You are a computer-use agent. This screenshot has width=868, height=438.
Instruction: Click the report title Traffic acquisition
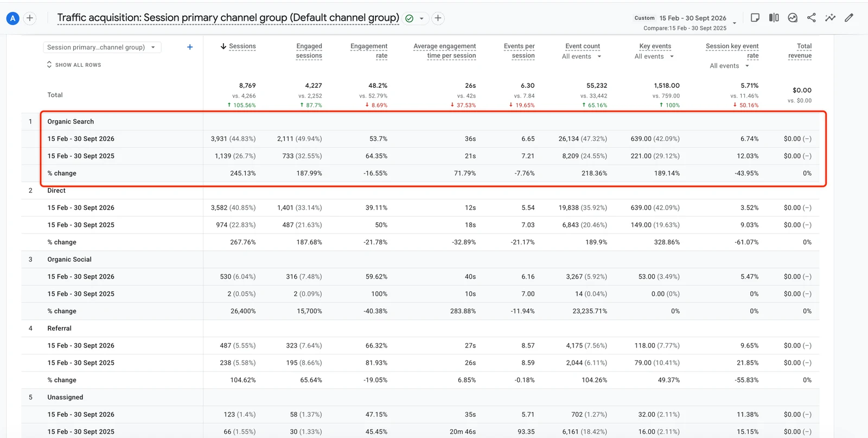pyautogui.click(x=228, y=18)
